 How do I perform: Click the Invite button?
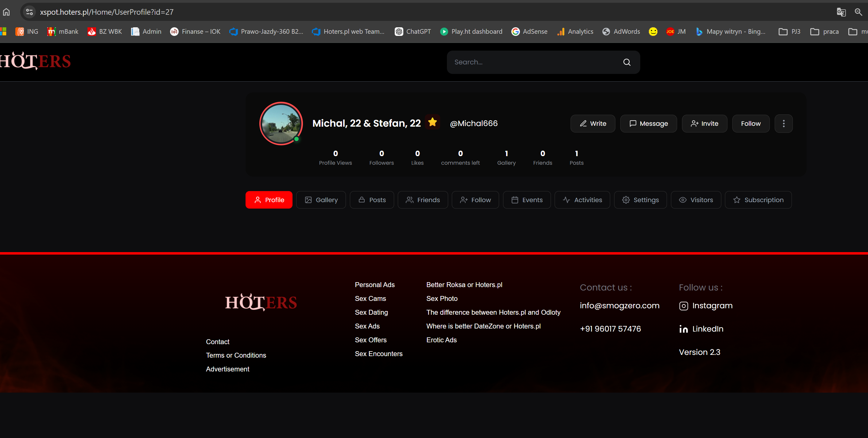pos(704,124)
